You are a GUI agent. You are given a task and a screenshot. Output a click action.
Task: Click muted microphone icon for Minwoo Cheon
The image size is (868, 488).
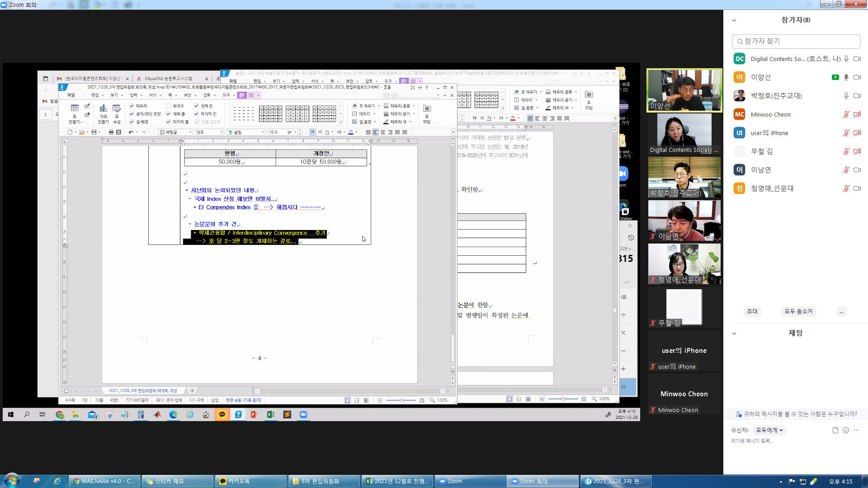tap(846, 114)
